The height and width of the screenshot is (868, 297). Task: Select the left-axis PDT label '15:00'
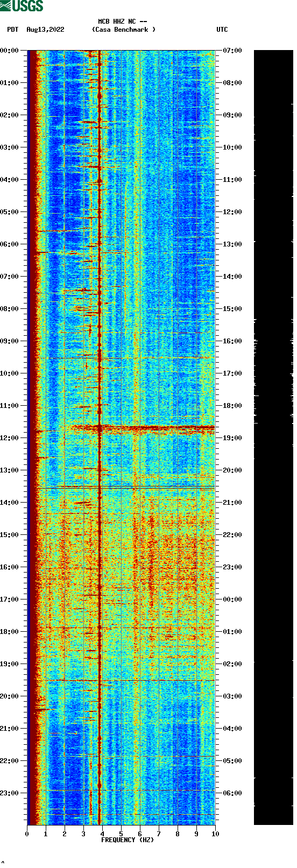9,535
